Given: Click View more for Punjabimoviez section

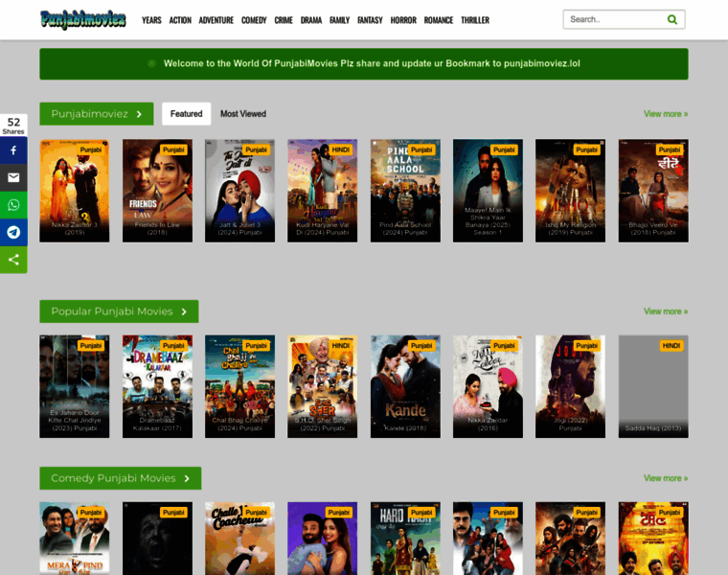Looking at the screenshot, I should pos(666,114).
